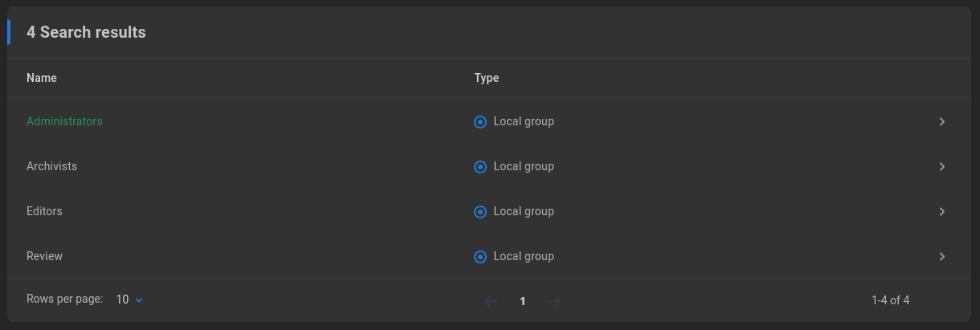Open the Rows per page dropdown
980x330 pixels.
[129, 299]
